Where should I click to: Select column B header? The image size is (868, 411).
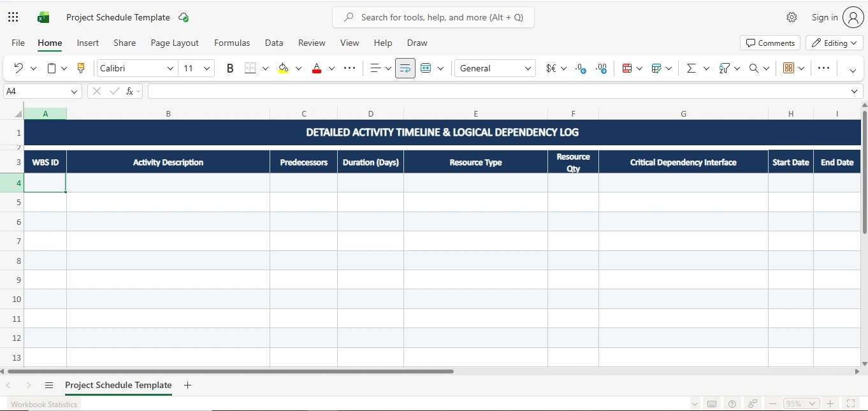168,113
